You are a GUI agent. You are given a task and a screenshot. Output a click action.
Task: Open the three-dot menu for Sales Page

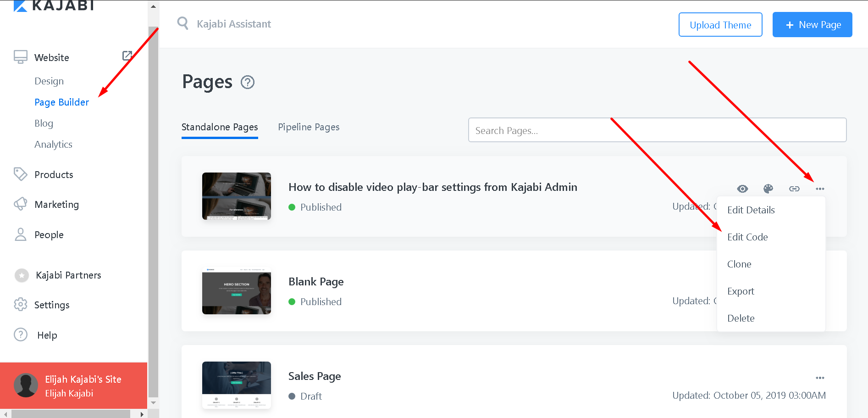[x=820, y=378]
